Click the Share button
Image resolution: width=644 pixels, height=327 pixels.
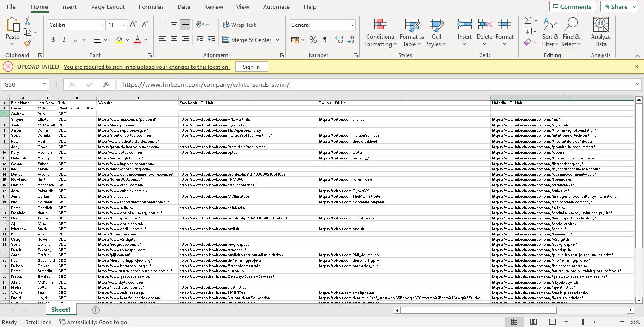(619, 7)
